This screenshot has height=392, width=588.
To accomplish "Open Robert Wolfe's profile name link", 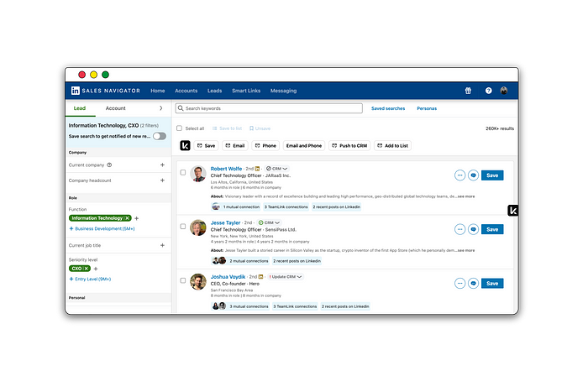I will (226, 169).
